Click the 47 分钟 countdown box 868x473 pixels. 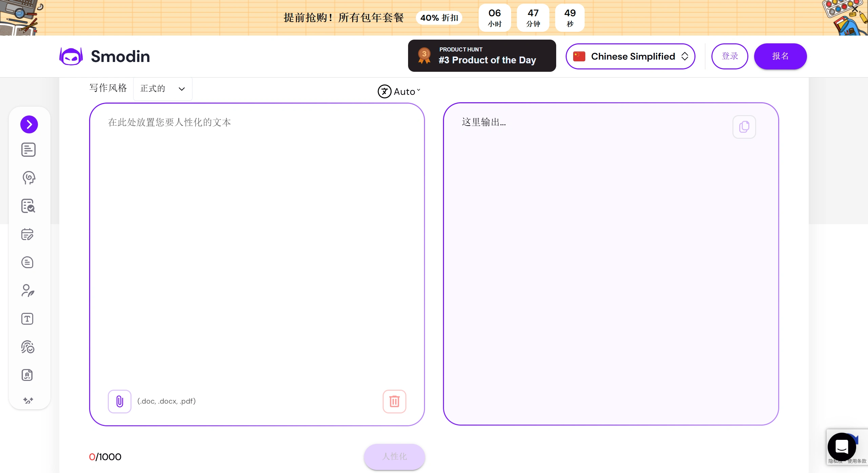pos(533,18)
